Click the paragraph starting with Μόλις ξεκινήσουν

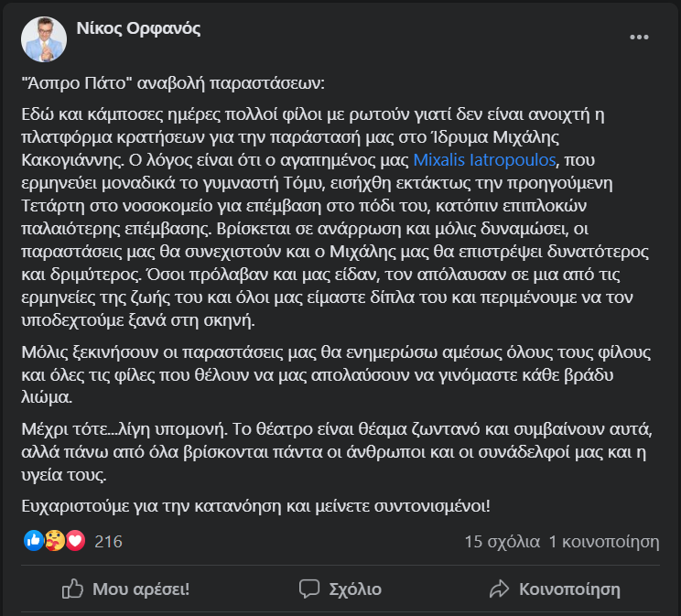(x=336, y=375)
